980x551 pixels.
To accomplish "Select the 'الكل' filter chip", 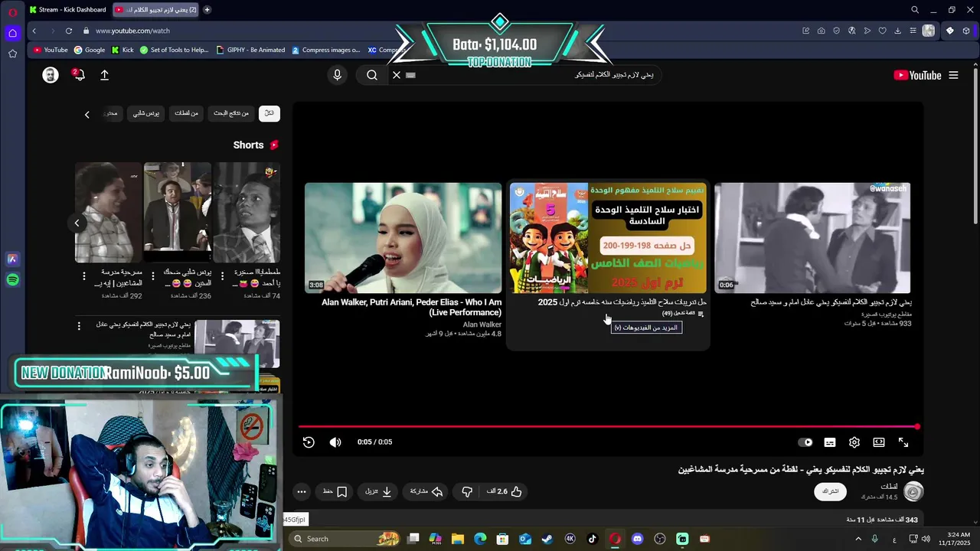I will (x=269, y=113).
